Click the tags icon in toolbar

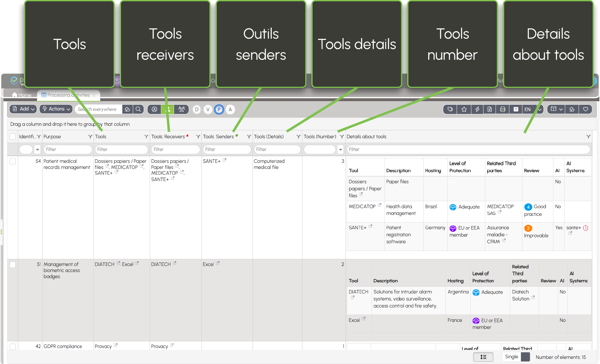click(x=450, y=109)
